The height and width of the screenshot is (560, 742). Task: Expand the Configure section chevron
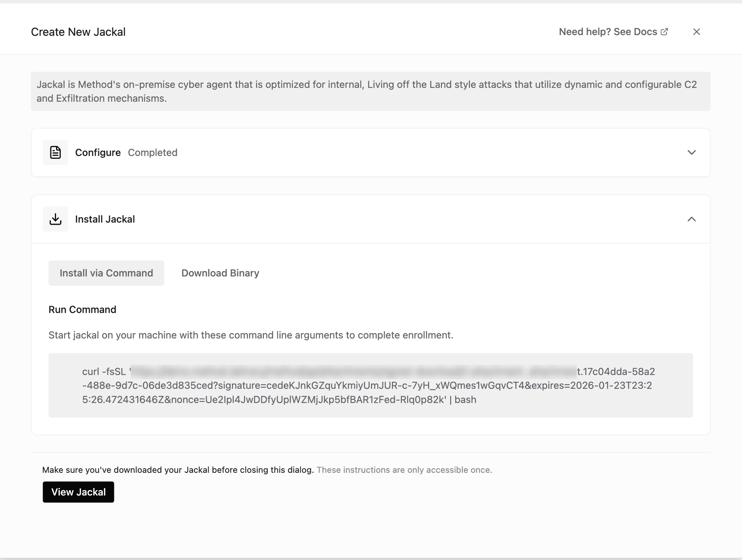(x=691, y=152)
